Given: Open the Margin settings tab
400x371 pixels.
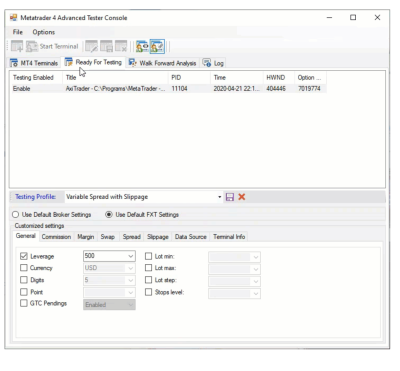Looking at the screenshot, I should click(x=86, y=237).
